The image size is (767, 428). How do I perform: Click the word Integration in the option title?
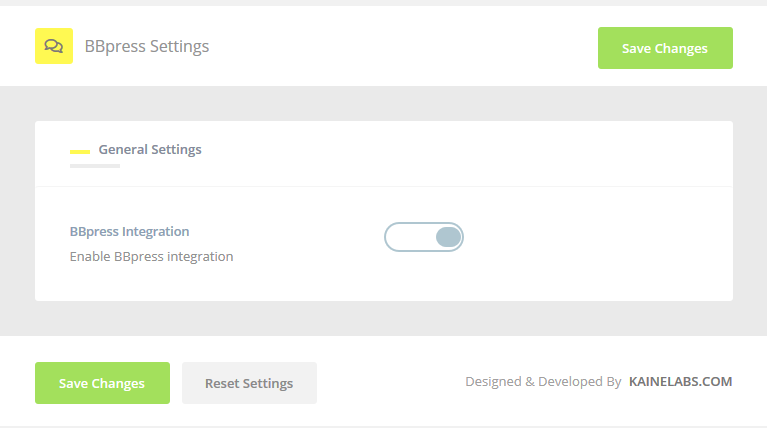click(x=156, y=231)
